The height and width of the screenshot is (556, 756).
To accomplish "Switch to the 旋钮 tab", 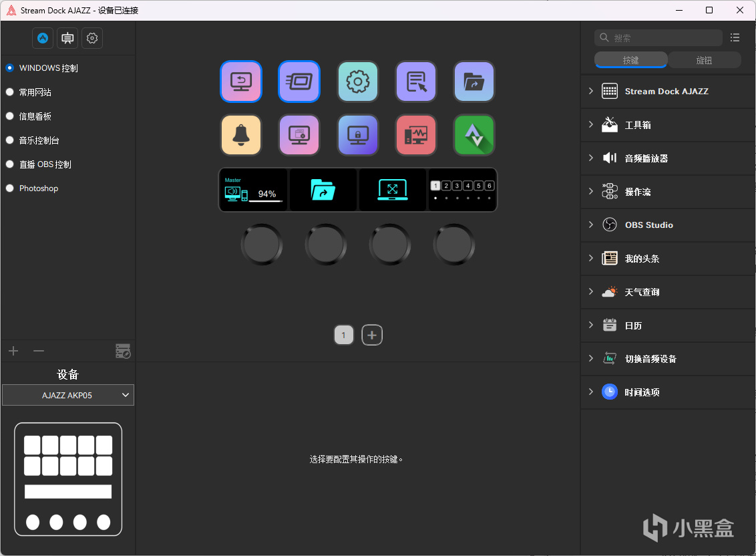I will tap(705, 60).
